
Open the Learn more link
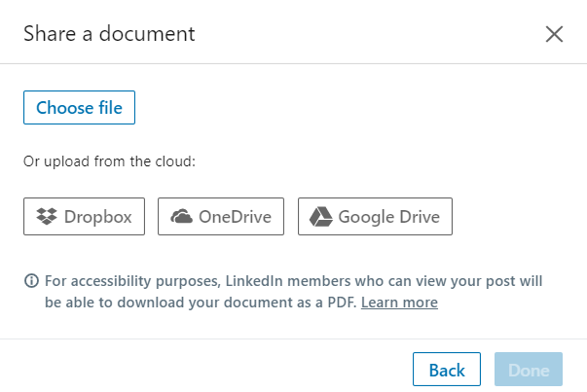tap(399, 303)
